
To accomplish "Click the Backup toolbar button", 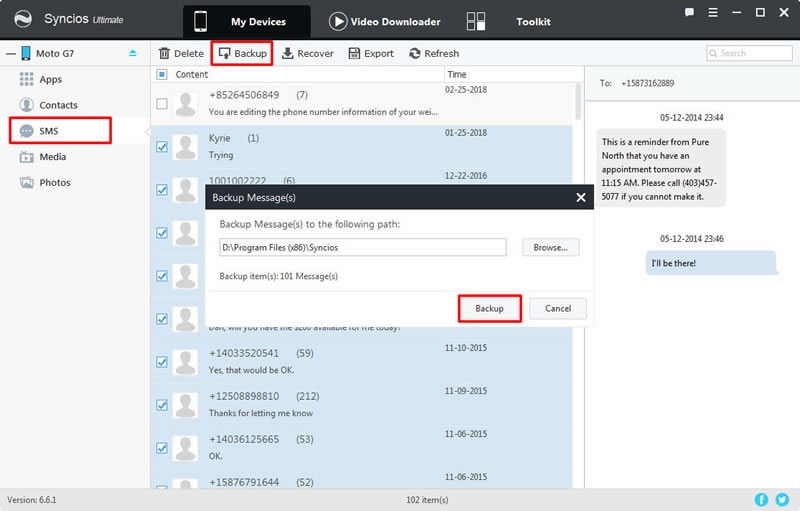I will (x=242, y=53).
